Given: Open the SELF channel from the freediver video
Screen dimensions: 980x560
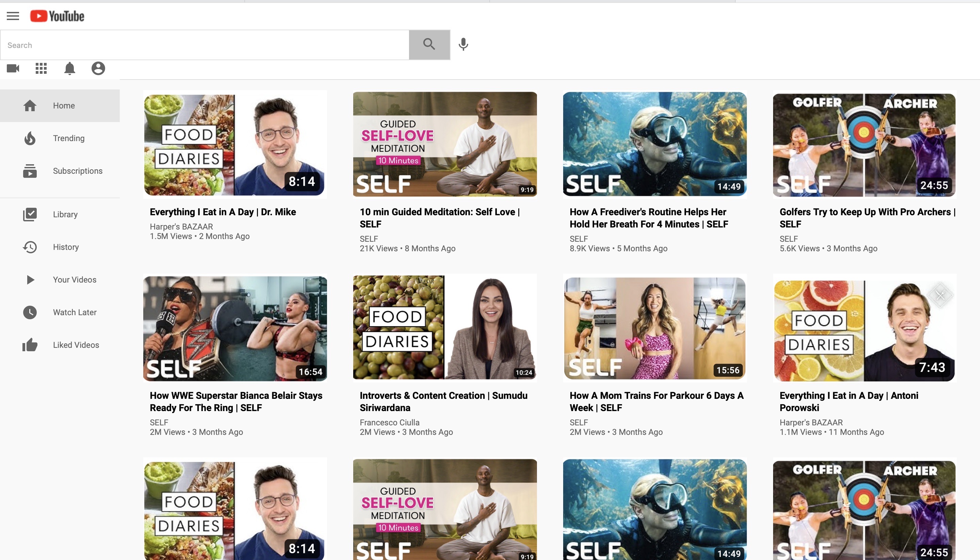Looking at the screenshot, I should click(578, 238).
